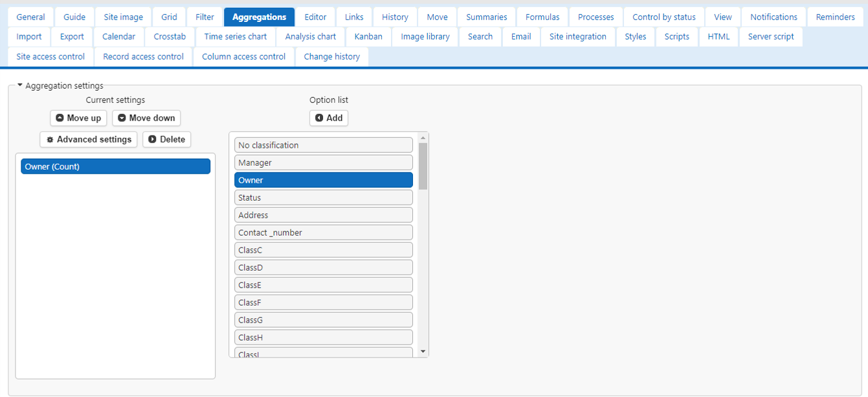Open the Styles tab
Screen dimensions: 868x397
pyautogui.click(x=636, y=36)
